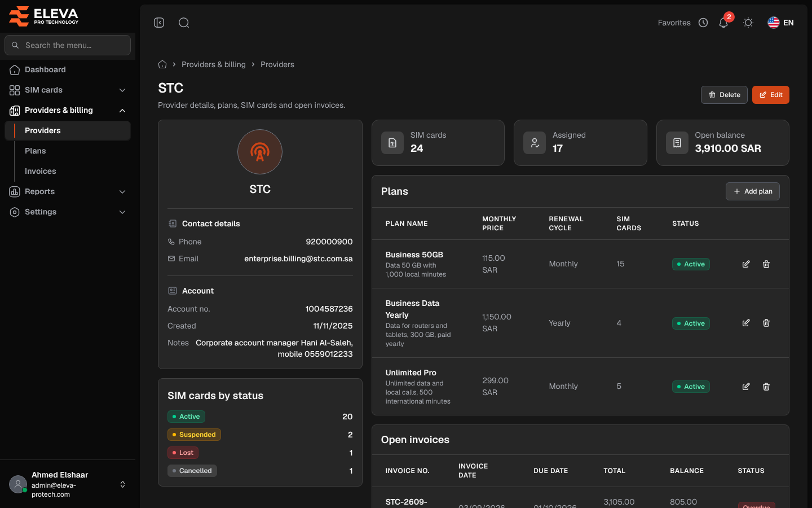Screen dimensions: 812x508
Task: Select Providers in the sidebar
Action: click(x=68, y=130)
